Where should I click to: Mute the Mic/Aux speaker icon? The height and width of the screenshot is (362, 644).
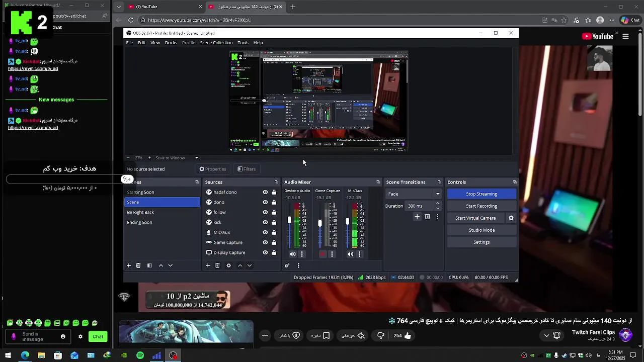[x=350, y=254]
